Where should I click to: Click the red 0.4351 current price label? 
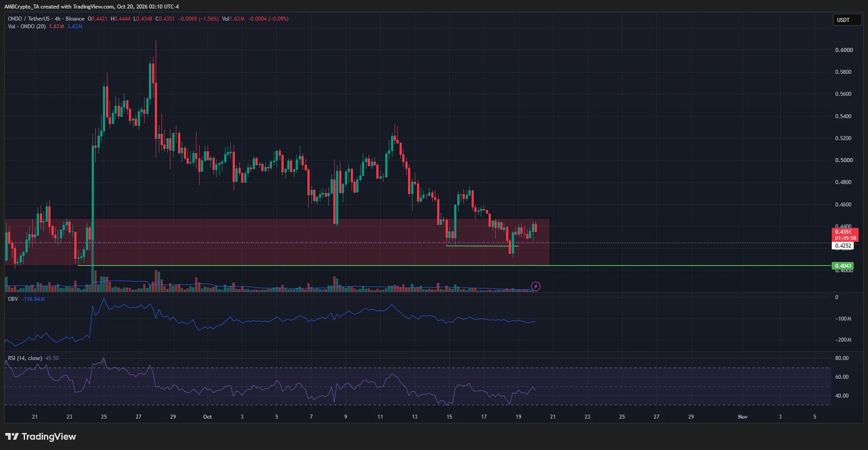[845, 235]
